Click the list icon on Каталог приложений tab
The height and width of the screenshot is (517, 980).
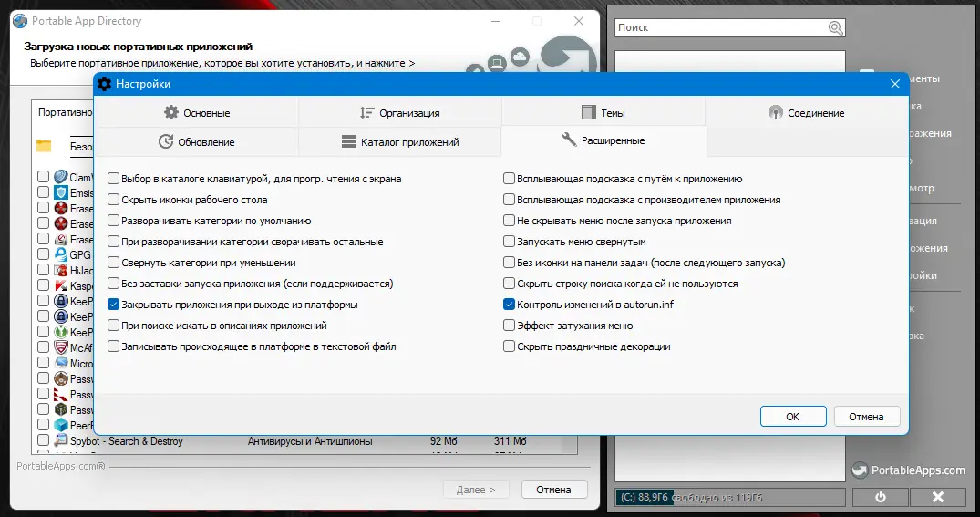pyautogui.click(x=349, y=141)
